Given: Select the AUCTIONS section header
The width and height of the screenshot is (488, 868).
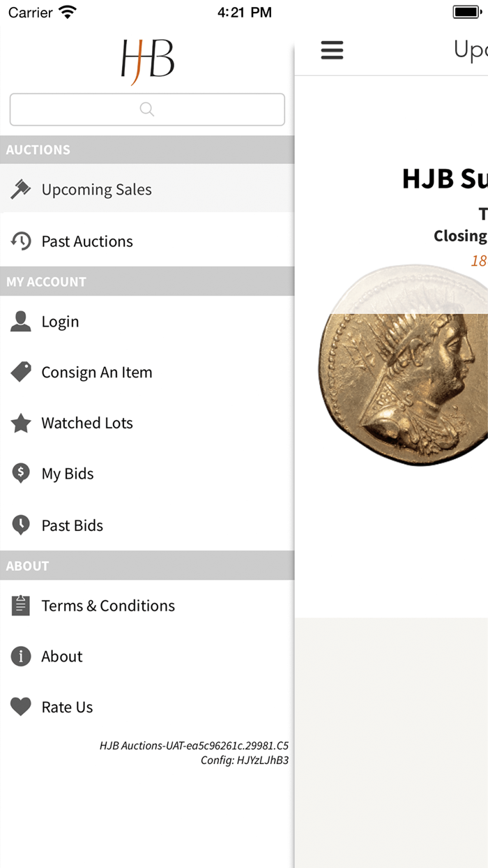Looking at the screenshot, I should (x=38, y=149).
